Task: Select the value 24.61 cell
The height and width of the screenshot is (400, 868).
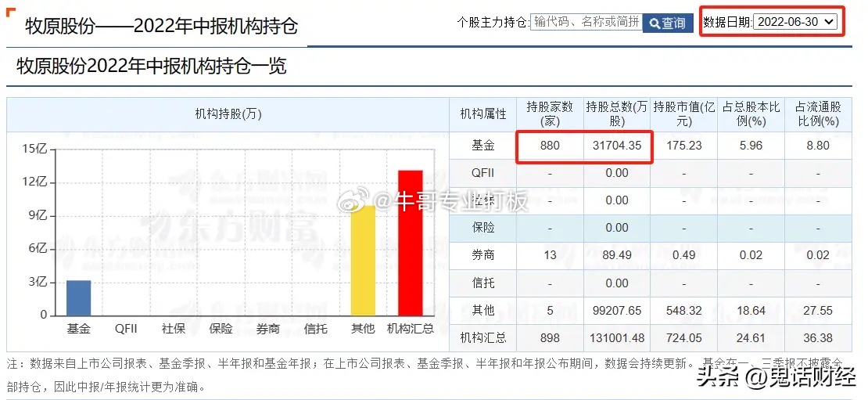Action: (751, 338)
